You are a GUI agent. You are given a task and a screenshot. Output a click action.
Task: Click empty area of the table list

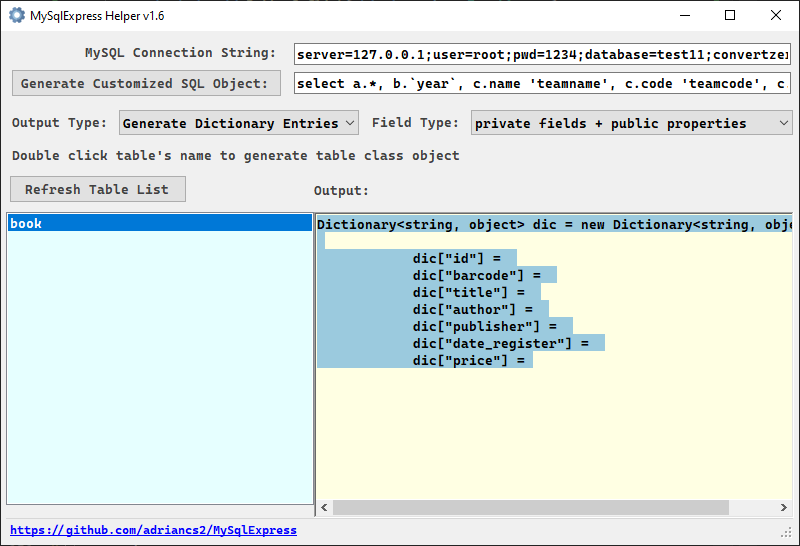point(160,367)
